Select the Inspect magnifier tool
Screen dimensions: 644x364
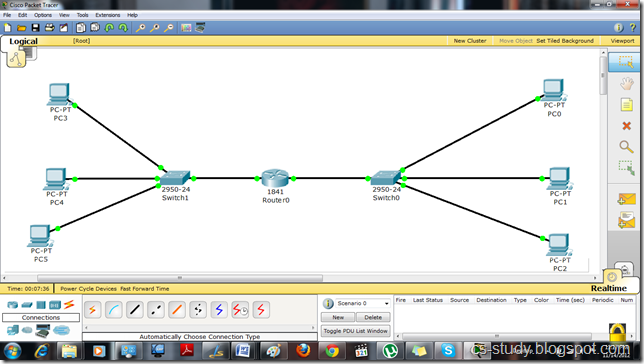pos(626,147)
